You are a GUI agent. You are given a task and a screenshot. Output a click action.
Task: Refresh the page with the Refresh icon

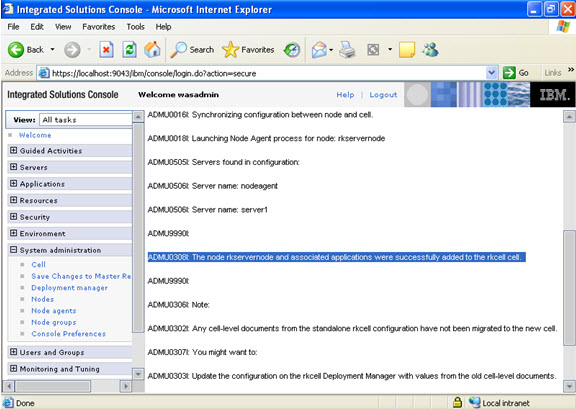coord(129,50)
